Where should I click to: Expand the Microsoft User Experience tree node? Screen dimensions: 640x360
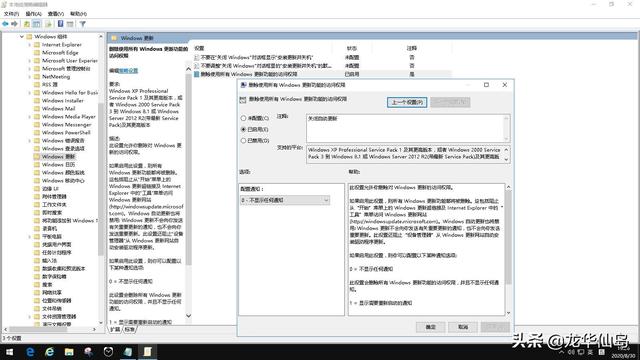[x=29, y=61]
